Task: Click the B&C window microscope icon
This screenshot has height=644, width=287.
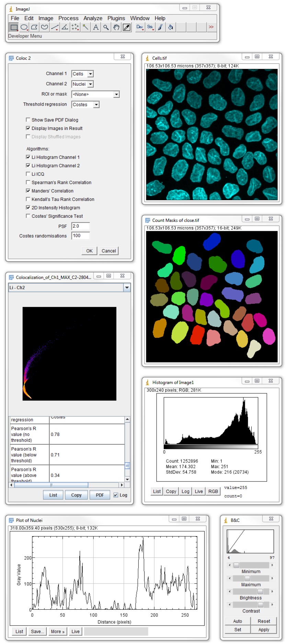Action: click(226, 520)
